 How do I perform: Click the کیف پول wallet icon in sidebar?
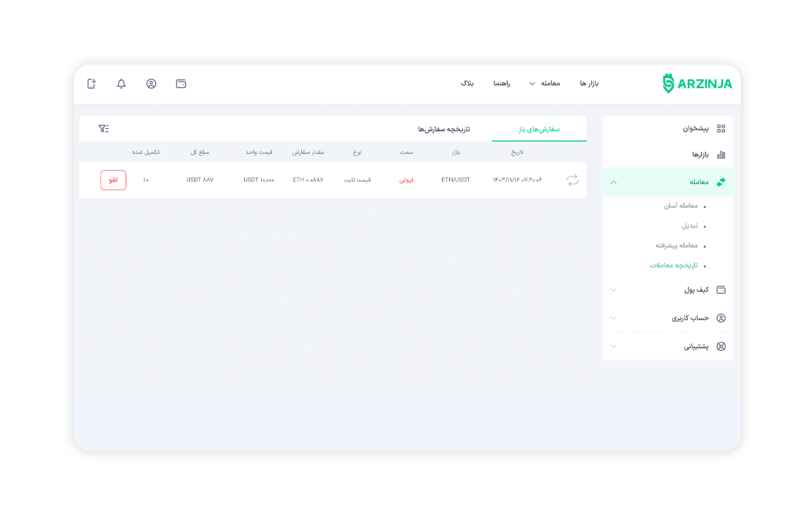pos(721,290)
